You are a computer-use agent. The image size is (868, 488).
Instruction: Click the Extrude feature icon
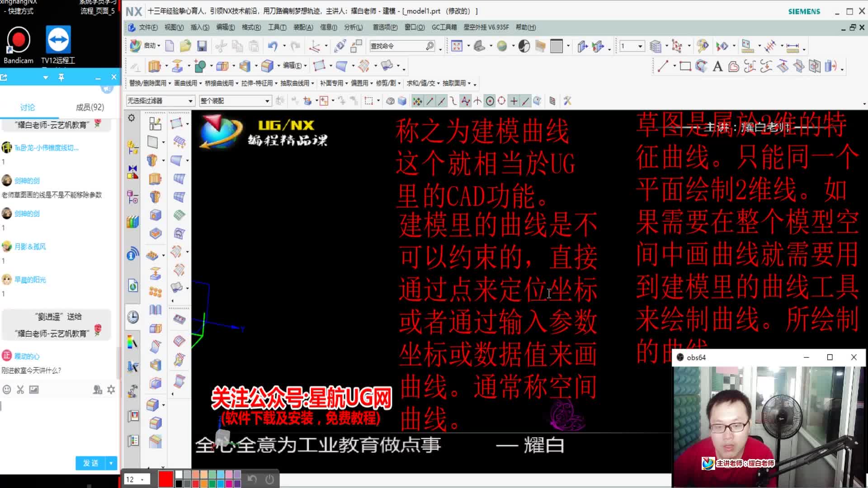pos(155,66)
